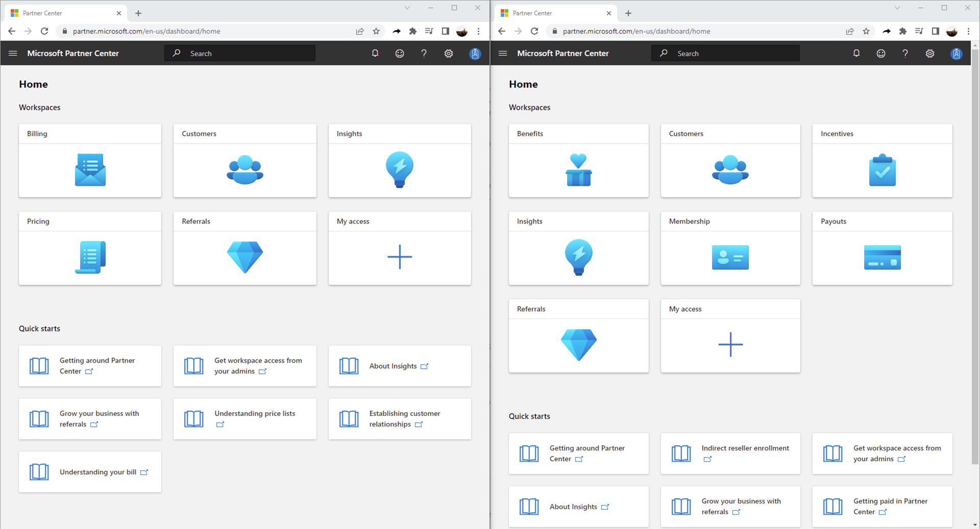This screenshot has height=529, width=980.
Task: Open new tab in right window
Action: pyautogui.click(x=628, y=13)
